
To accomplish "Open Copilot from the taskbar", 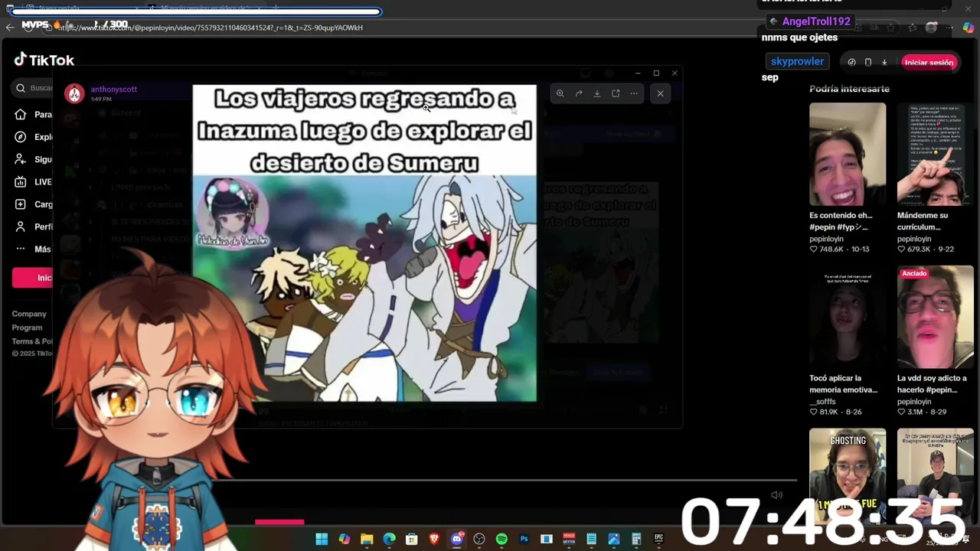I will [x=345, y=539].
